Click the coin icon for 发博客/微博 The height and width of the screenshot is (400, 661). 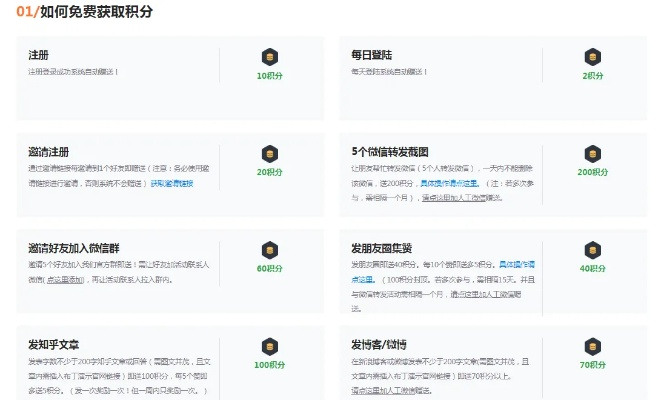[593, 346]
